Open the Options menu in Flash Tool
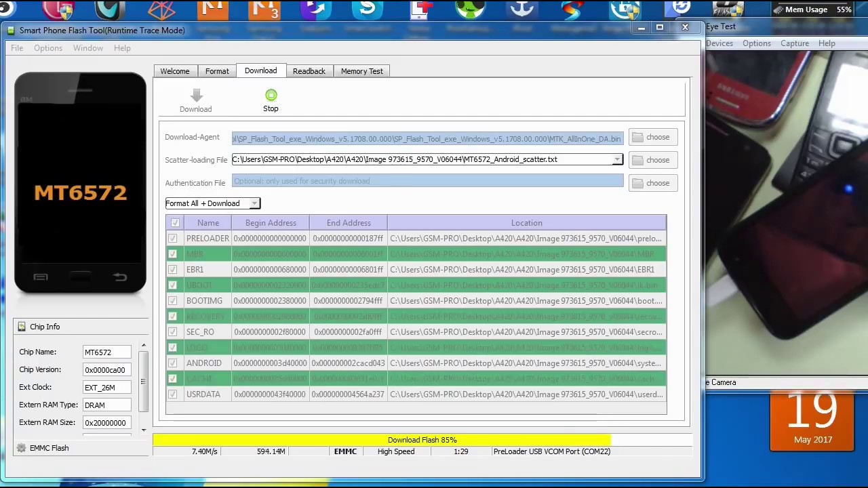This screenshot has width=868, height=488. pyautogui.click(x=48, y=48)
